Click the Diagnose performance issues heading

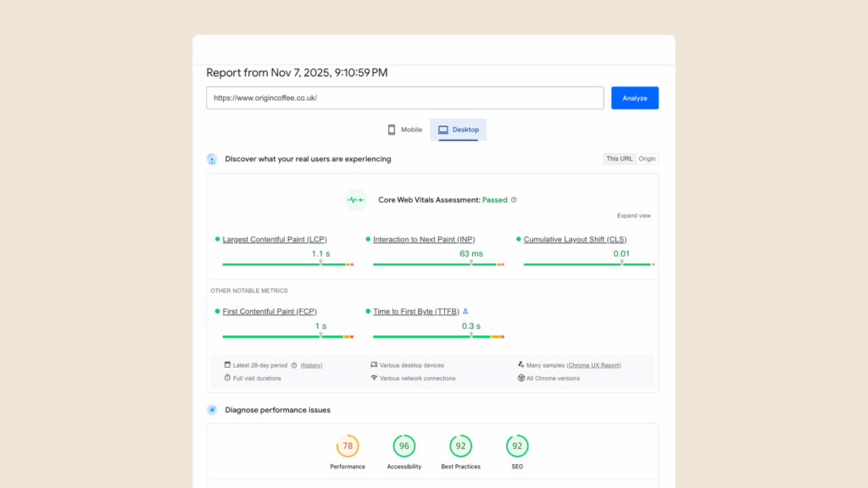coord(277,410)
